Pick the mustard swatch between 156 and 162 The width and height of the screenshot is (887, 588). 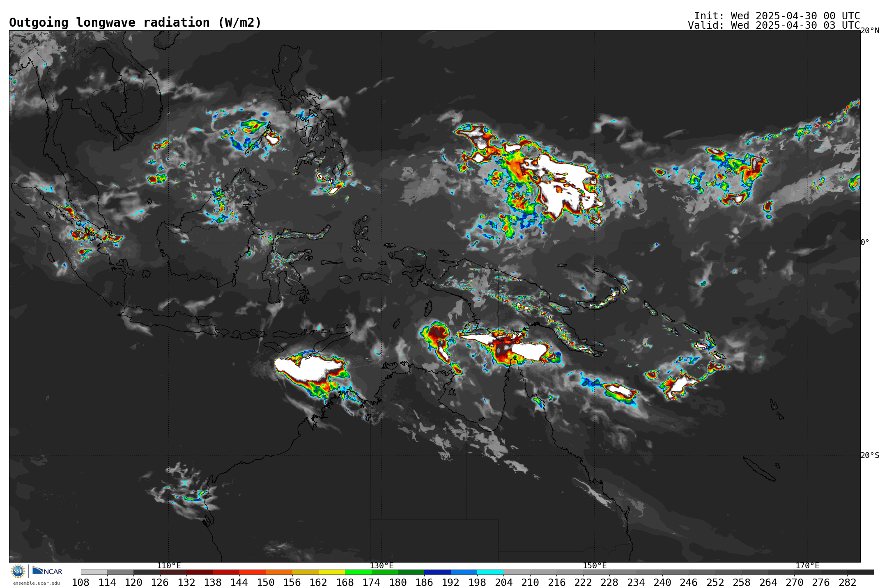pyautogui.click(x=306, y=572)
